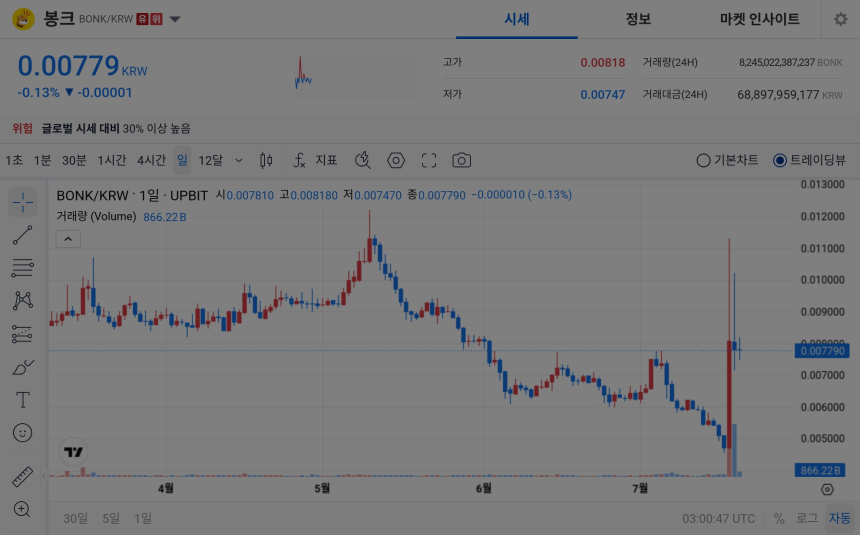The width and height of the screenshot is (860, 535).
Task: Switch to the 시세 tab
Action: click(x=517, y=19)
